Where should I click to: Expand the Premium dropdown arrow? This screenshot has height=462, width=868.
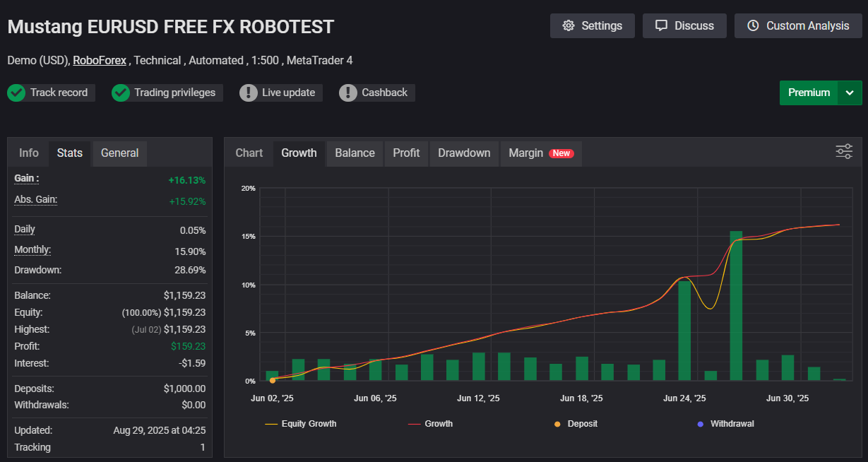850,93
